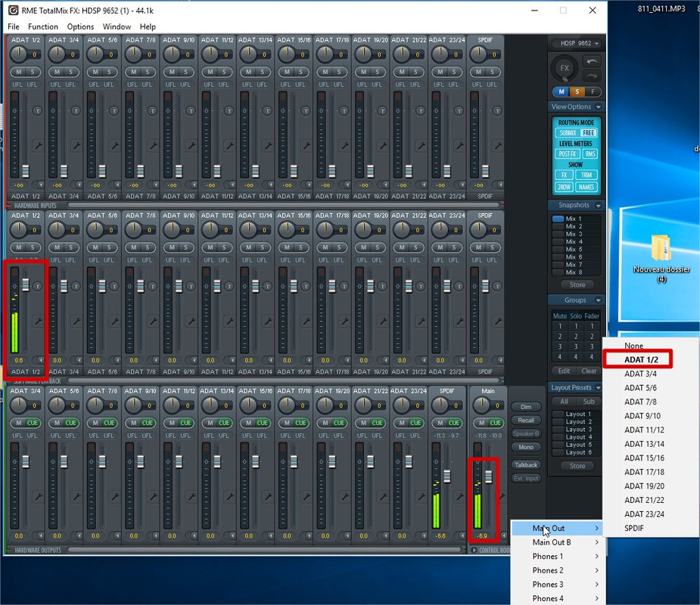Toggle POST FX level meters
The width and height of the screenshot is (700, 605).
pyautogui.click(x=568, y=154)
